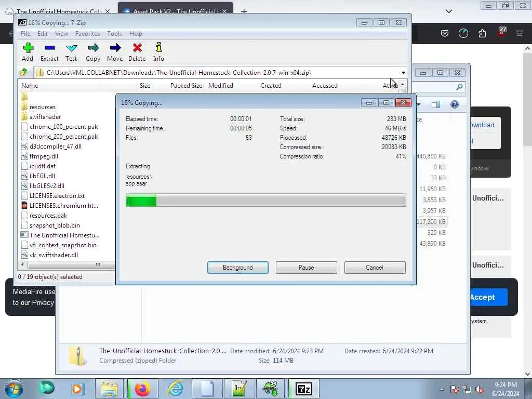Click the Add toolbar icon in 7-Zip
The height and width of the screenshot is (399, 532).
[28, 48]
